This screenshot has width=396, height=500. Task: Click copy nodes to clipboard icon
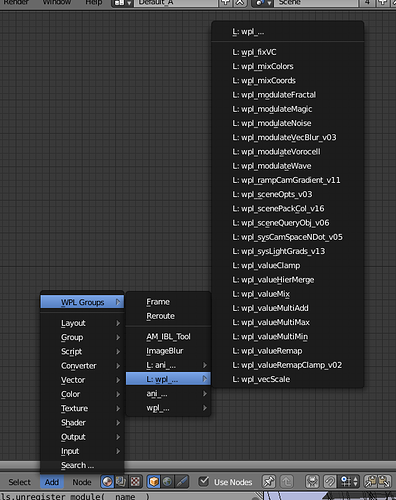[371, 482]
